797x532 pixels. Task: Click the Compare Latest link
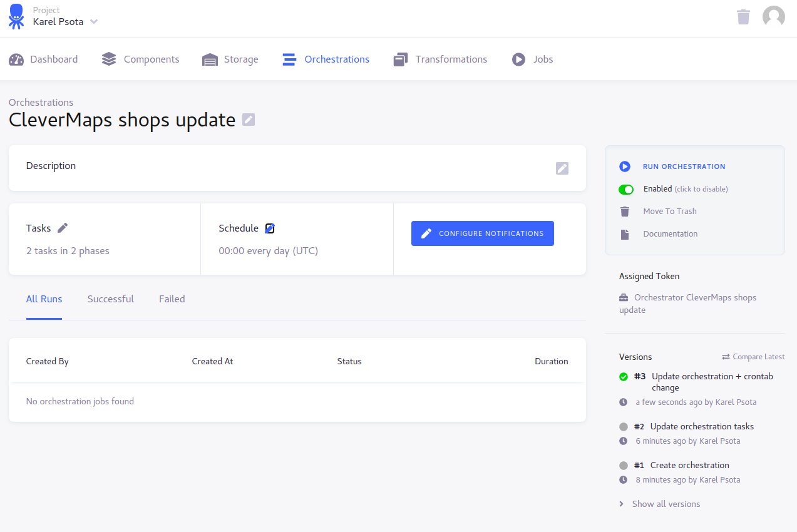click(x=753, y=357)
